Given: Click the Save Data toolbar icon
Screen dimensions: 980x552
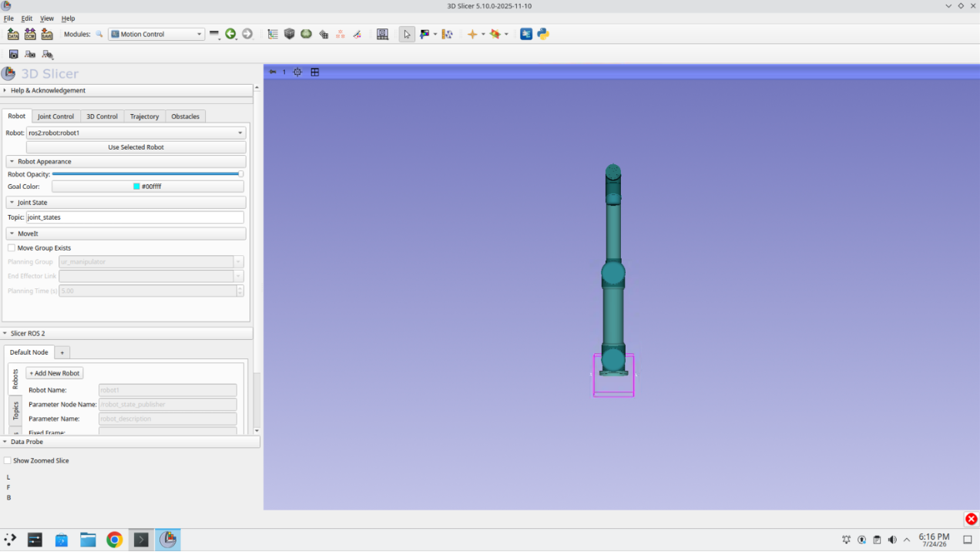Looking at the screenshot, I should point(47,34).
